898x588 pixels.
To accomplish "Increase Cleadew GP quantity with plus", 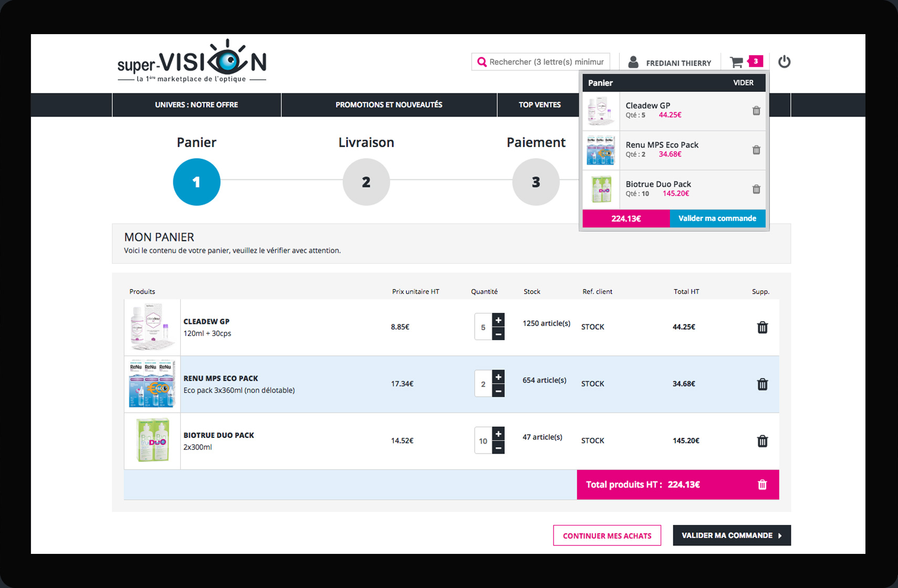I will [498, 320].
